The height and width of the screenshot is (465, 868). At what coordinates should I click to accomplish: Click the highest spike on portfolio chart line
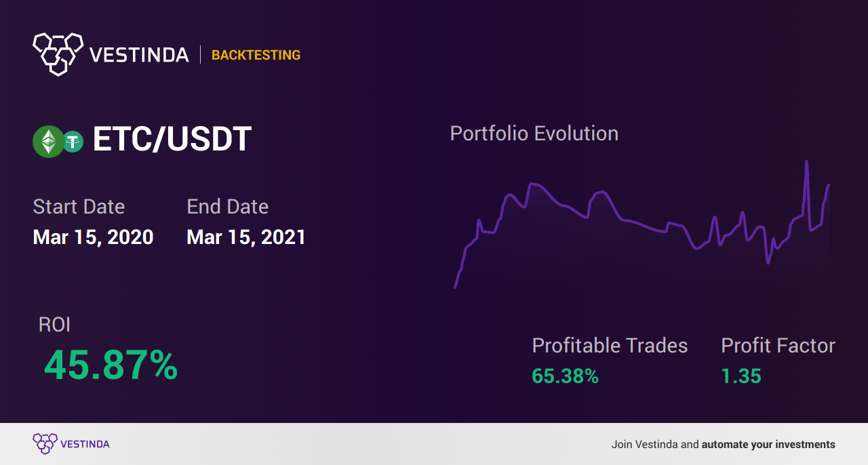click(806, 163)
